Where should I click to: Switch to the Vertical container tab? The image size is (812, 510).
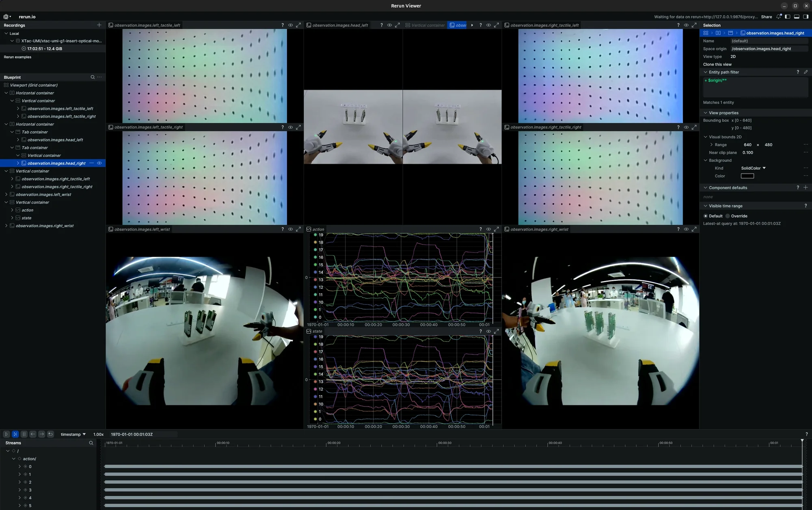click(425, 25)
